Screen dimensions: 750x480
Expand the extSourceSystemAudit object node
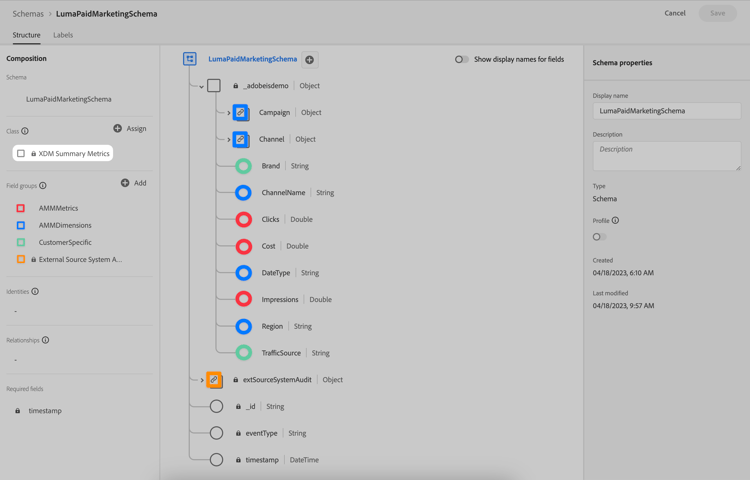point(202,380)
